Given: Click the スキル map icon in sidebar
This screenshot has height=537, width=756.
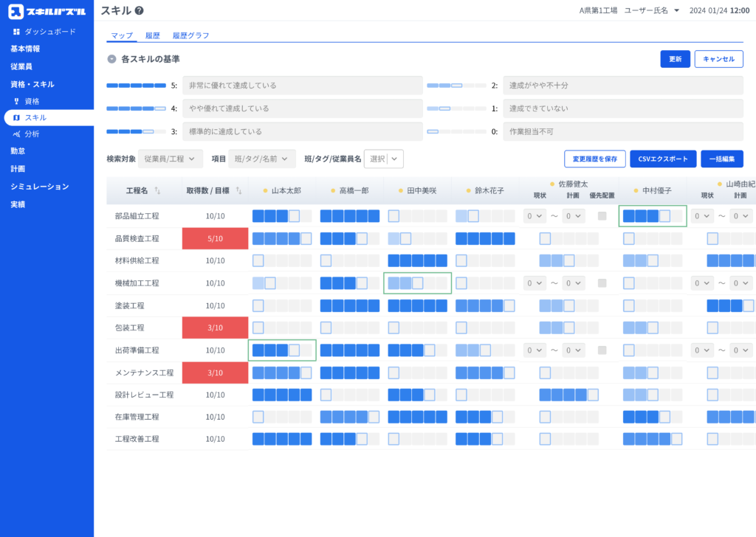Looking at the screenshot, I should [x=16, y=118].
